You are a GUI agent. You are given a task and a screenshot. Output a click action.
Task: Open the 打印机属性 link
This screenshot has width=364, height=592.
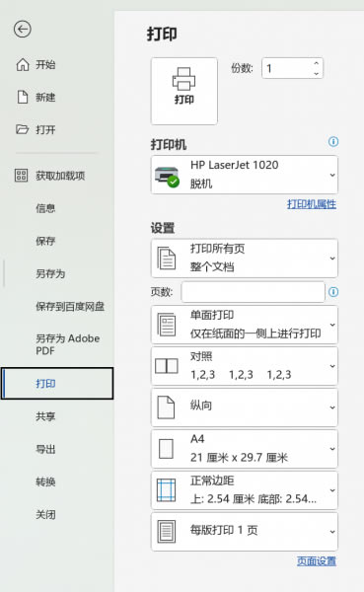pyautogui.click(x=312, y=204)
